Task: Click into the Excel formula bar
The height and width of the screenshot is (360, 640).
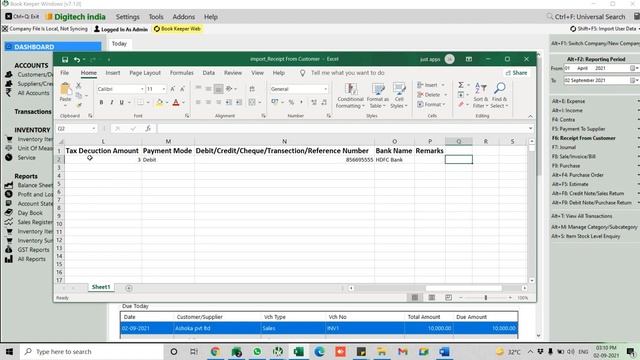Action: tap(342, 129)
